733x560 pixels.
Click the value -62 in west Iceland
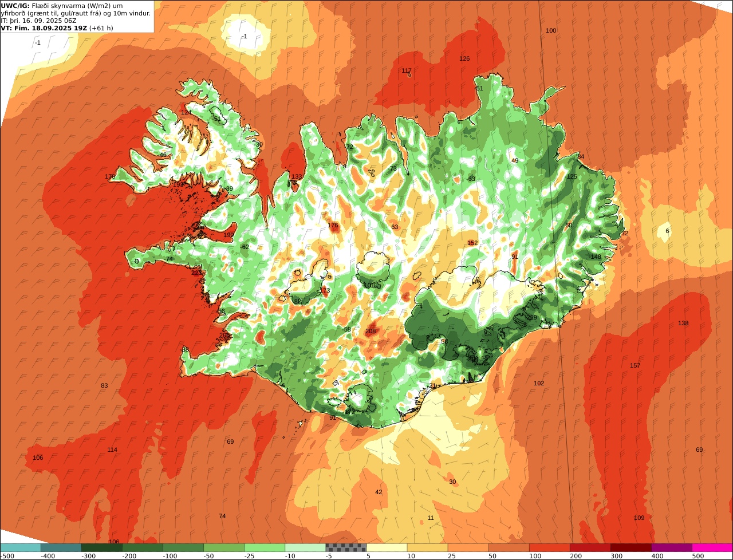click(x=245, y=247)
